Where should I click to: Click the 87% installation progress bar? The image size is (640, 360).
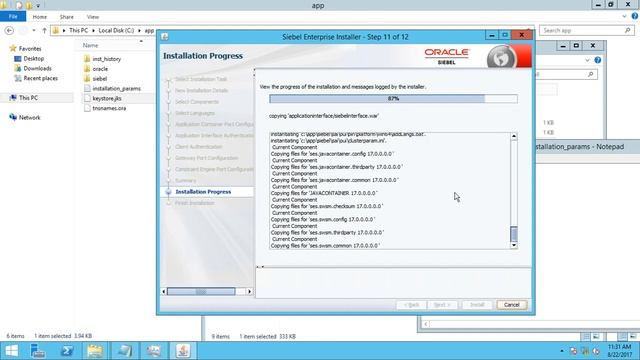tap(393, 99)
